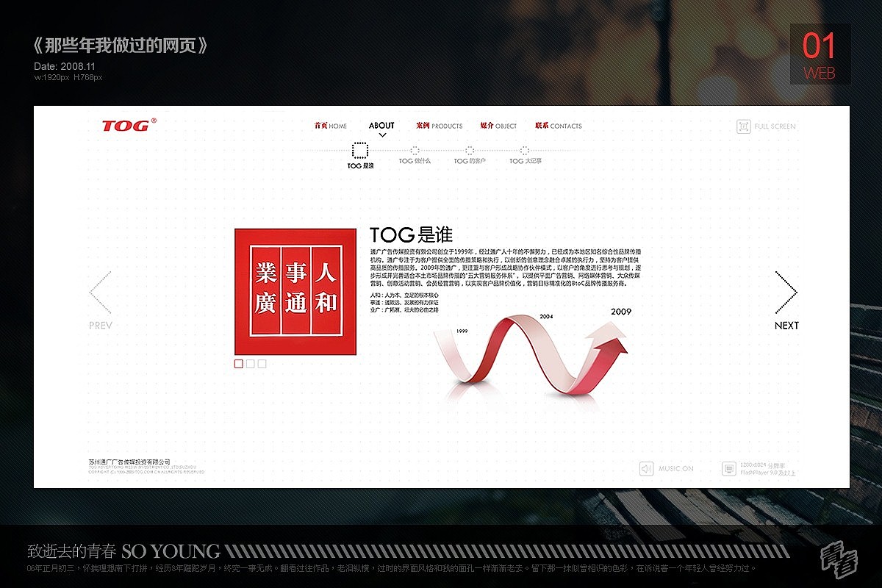
Task: Click the 1999 timeline marker
Action: tap(462, 331)
